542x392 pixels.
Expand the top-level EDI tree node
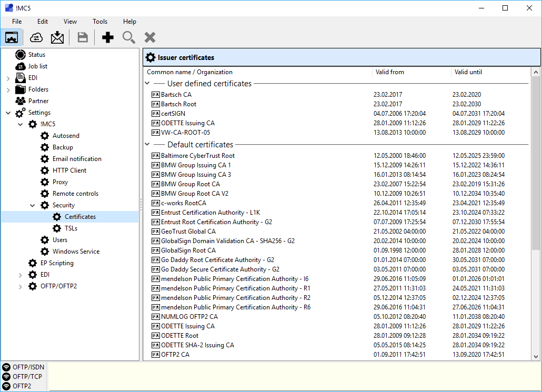(x=8, y=78)
